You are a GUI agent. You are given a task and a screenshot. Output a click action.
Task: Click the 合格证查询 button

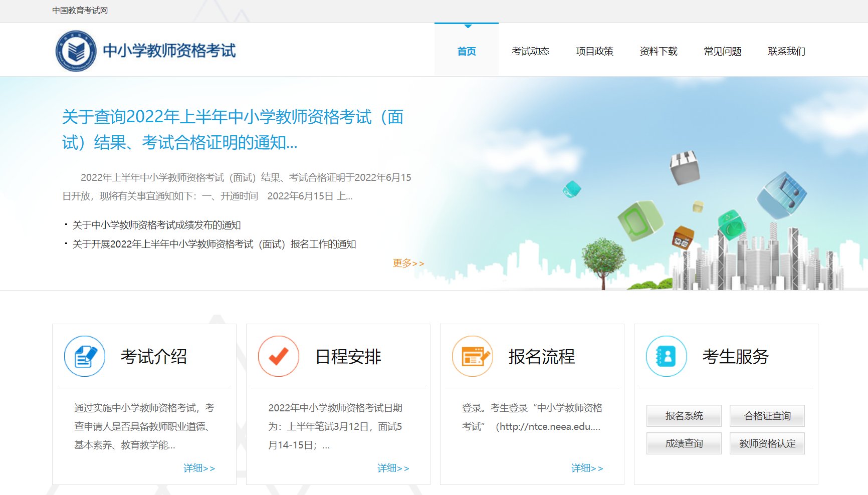coord(767,416)
